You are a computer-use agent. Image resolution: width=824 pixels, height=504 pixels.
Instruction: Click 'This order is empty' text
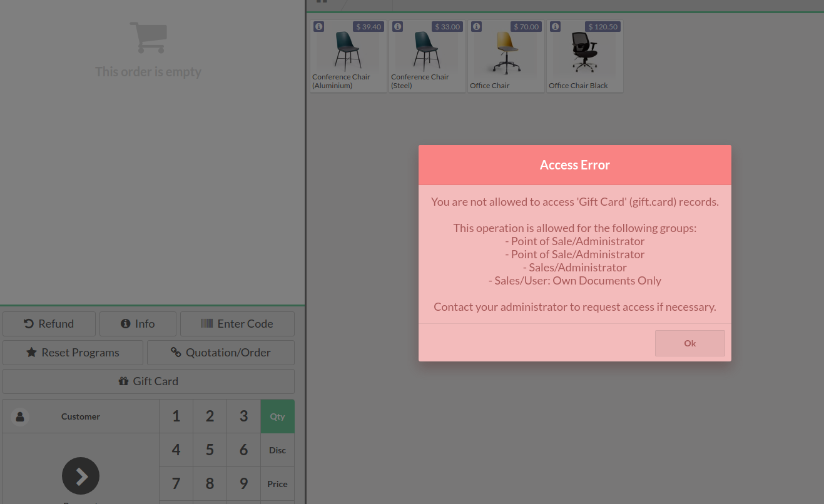(x=148, y=72)
